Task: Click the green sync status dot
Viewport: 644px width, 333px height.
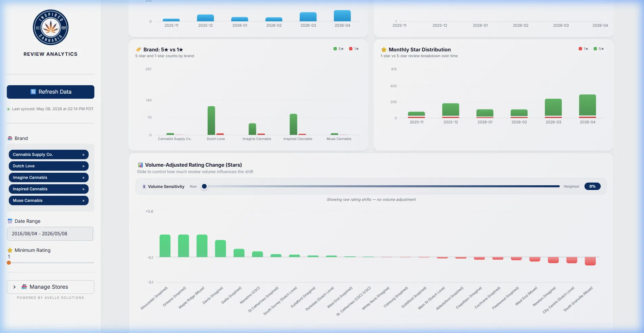Action: click(8, 109)
